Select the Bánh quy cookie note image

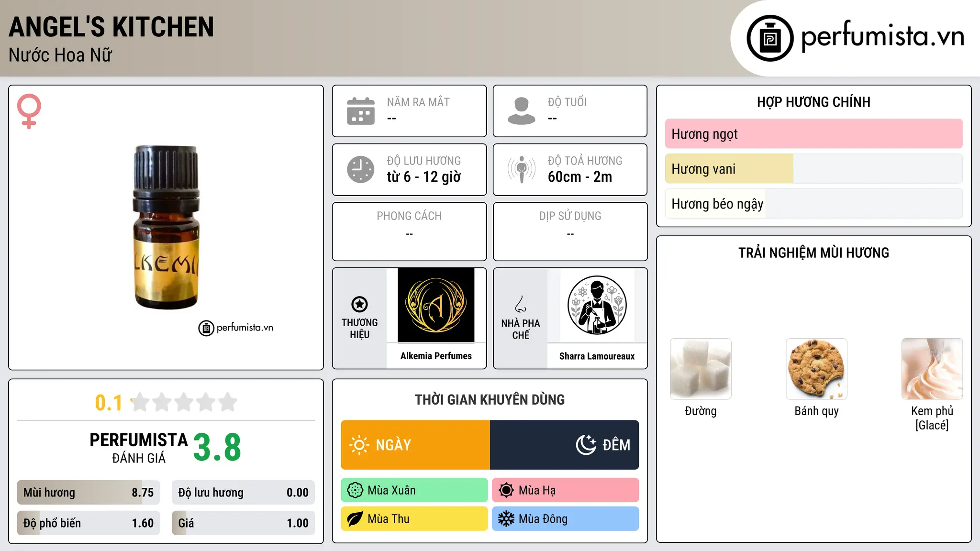[x=816, y=369]
